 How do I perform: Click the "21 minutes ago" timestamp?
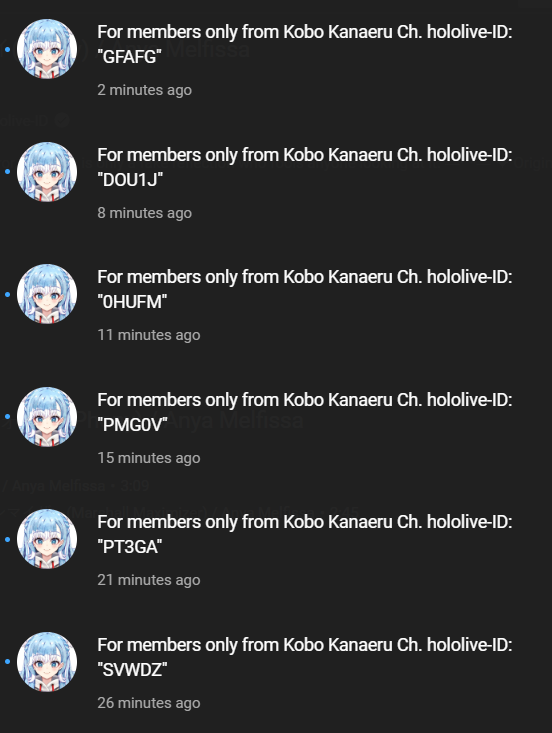[149, 580]
